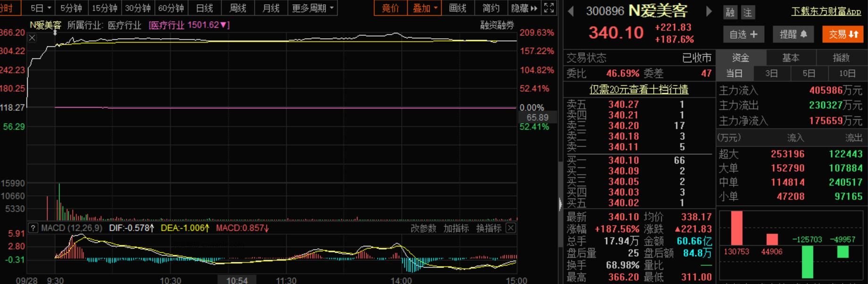The width and height of the screenshot is (868, 284).
Task: Toggle 简约 simple view mode
Action: tap(491, 8)
